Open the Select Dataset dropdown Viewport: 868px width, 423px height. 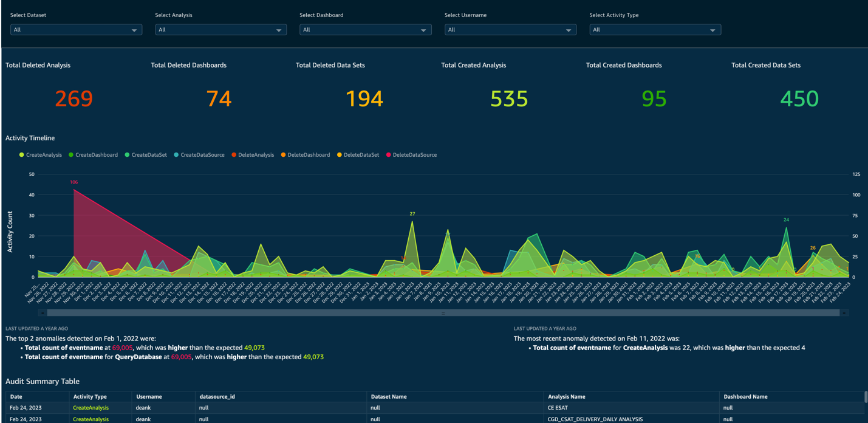point(75,29)
